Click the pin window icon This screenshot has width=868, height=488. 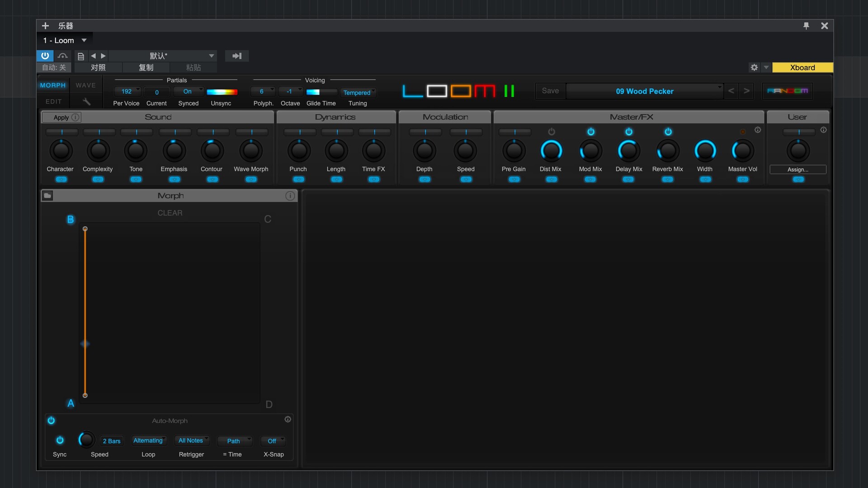pyautogui.click(x=806, y=26)
